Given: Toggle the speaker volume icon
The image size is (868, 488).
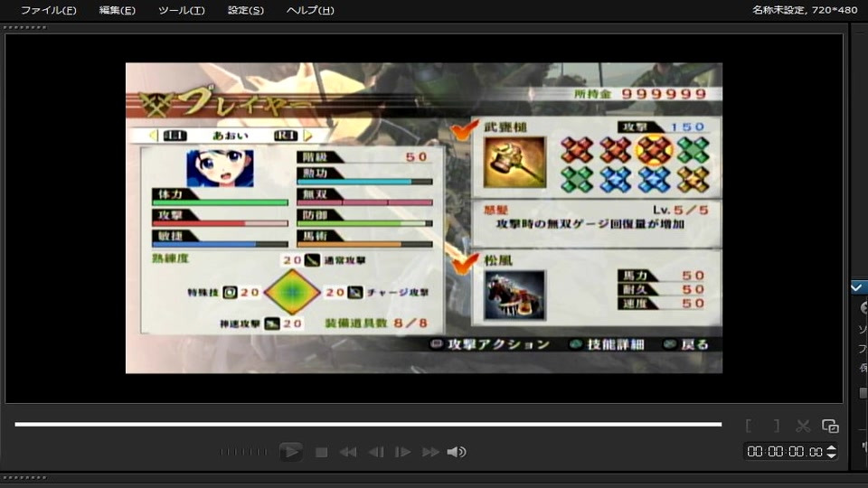Looking at the screenshot, I should pos(456,452).
